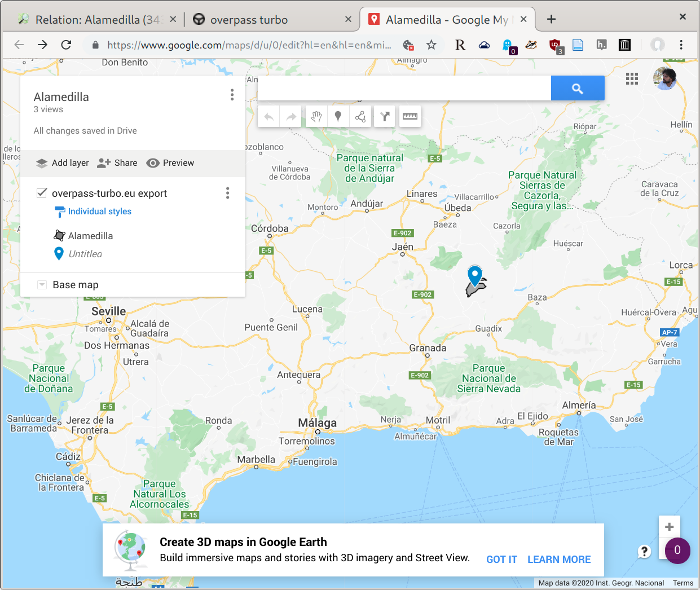The image size is (700, 590).
Task: Select the add marker tool
Action: tap(338, 117)
